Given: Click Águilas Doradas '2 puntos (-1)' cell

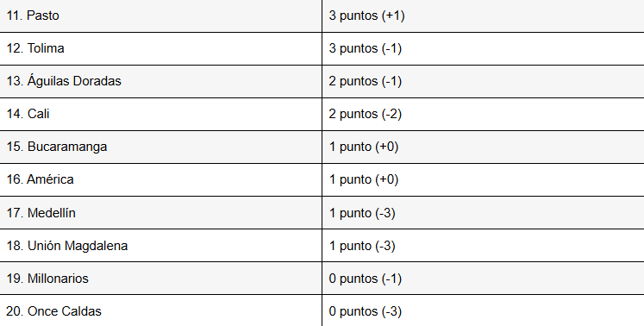Looking at the screenshot, I should (484, 81).
